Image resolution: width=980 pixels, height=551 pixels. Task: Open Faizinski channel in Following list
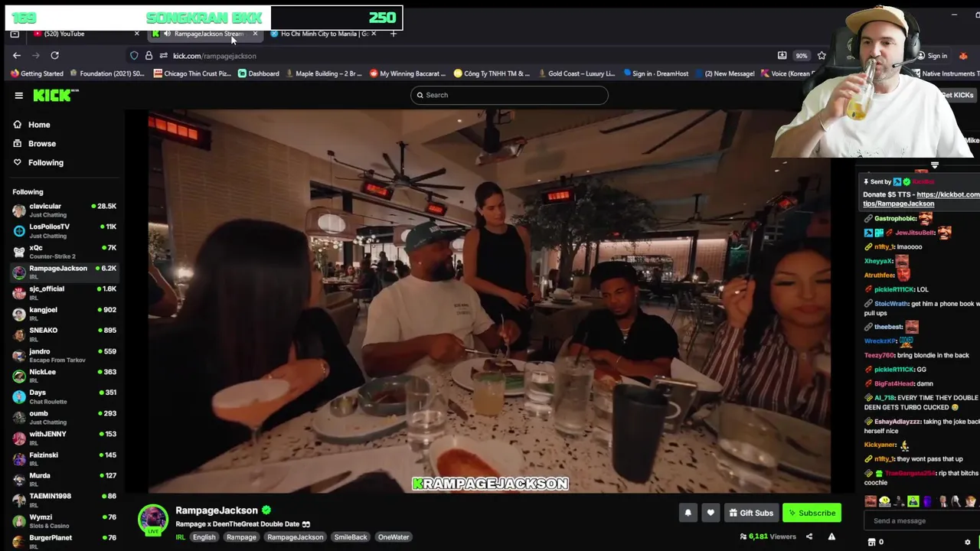pos(65,458)
